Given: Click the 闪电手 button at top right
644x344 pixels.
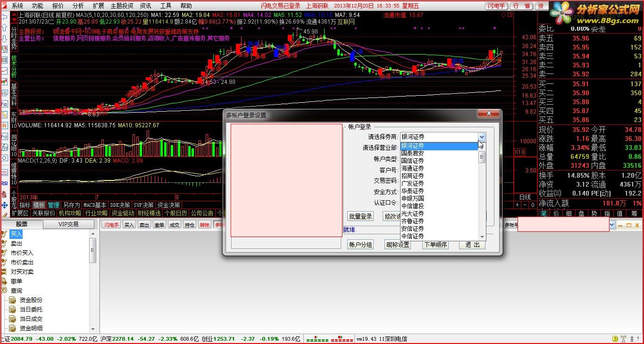Looking at the screenshot, I should coord(497,6).
